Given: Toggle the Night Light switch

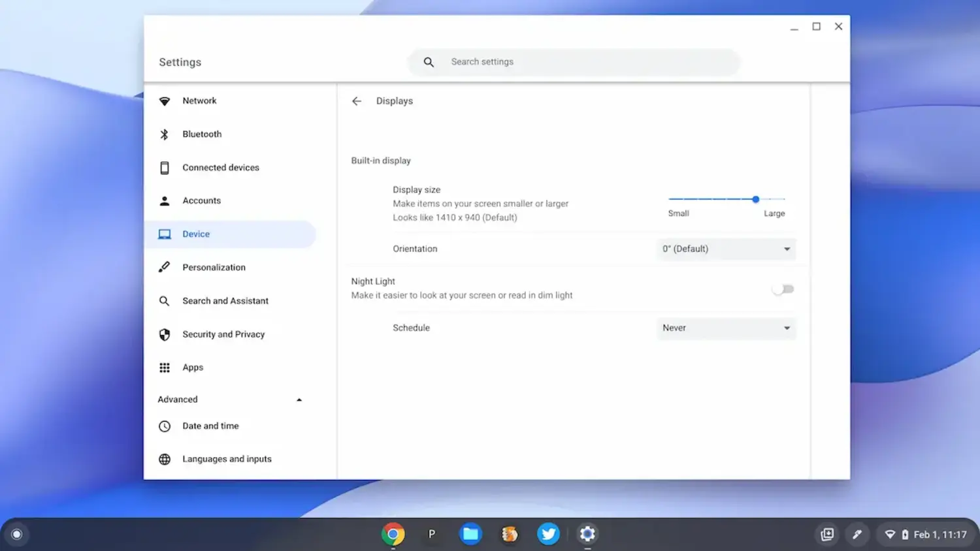Looking at the screenshot, I should (x=783, y=289).
